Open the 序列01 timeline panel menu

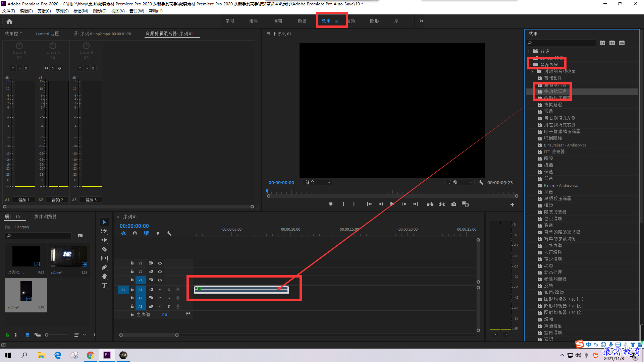click(142, 217)
